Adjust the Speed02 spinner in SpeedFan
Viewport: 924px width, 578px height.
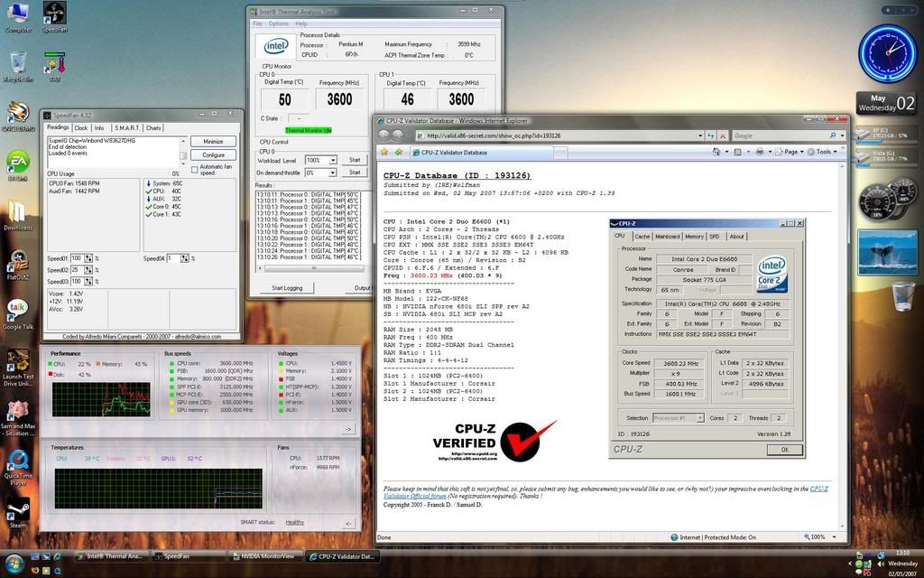tap(88, 269)
